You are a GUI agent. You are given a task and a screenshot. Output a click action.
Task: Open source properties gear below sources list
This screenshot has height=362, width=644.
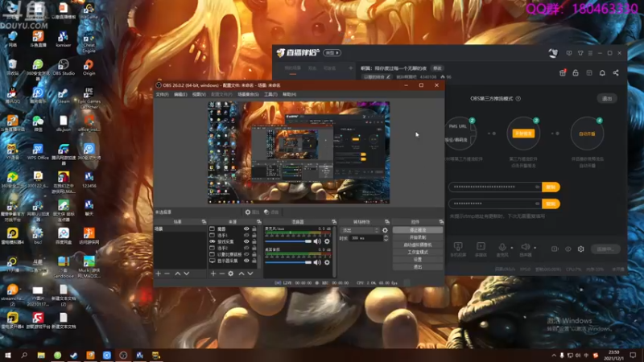click(x=231, y=274)
